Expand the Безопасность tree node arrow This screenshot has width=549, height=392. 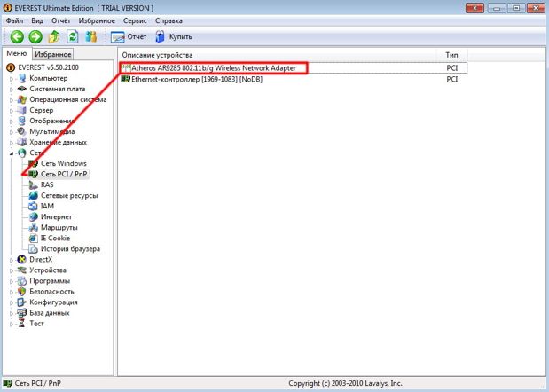(x=12, y=293)
